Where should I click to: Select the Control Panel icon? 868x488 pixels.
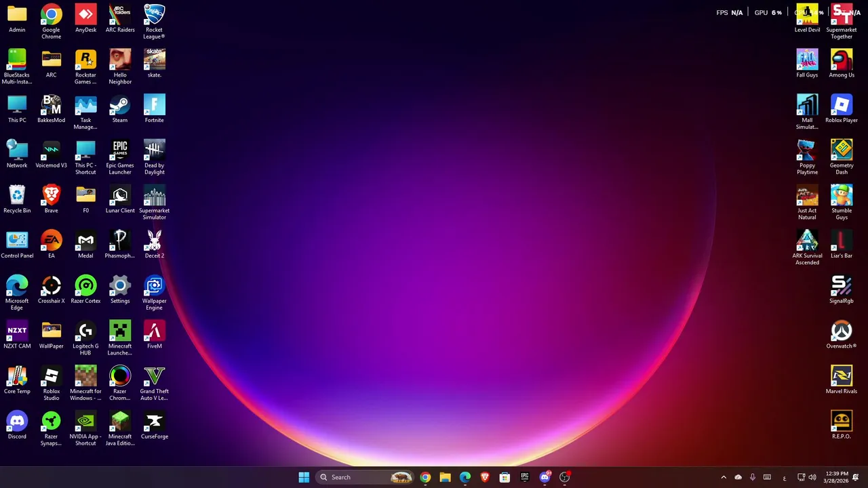(x=17, y=241)
